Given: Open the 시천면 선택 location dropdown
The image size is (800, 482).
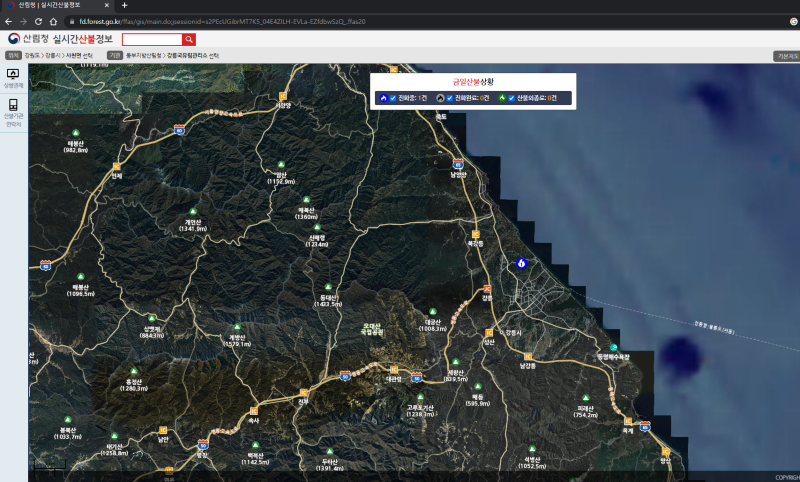Looking at the screenshot, I should pyautogui.click(x=80, y=56).
